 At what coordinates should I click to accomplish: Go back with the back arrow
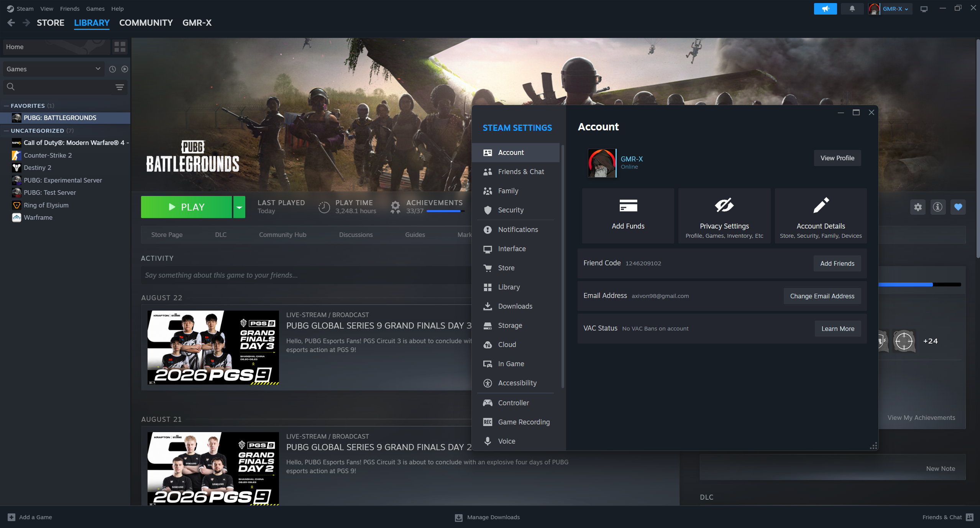tap(11, 23)
